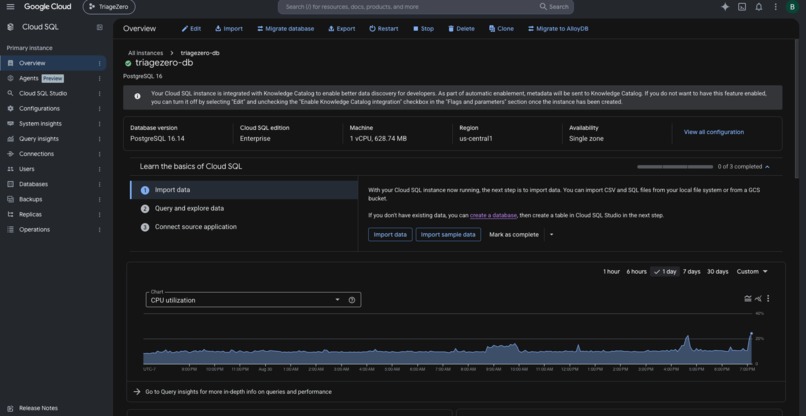
Task: Clone the instance from the toolbar
Action: tap(501, 29)
